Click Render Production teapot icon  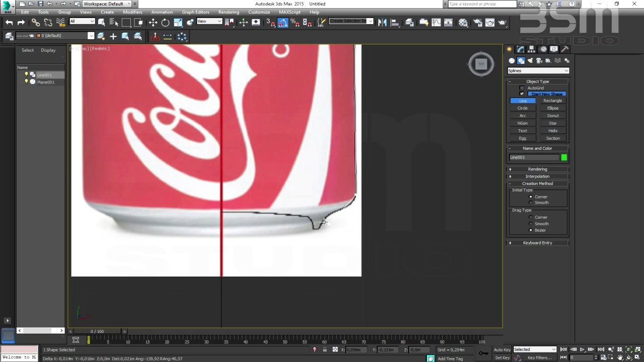pyautogui.click(x=502, y=22)
